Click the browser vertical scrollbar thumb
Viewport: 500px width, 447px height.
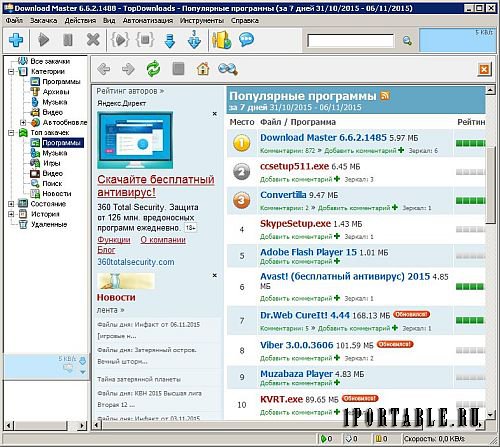[x=490, y=185]
